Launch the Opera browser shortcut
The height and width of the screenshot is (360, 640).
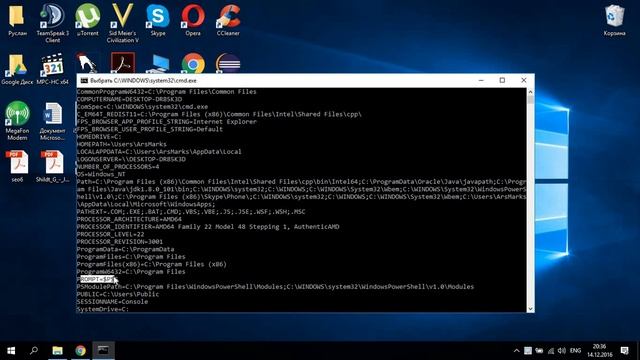[193, 20]
